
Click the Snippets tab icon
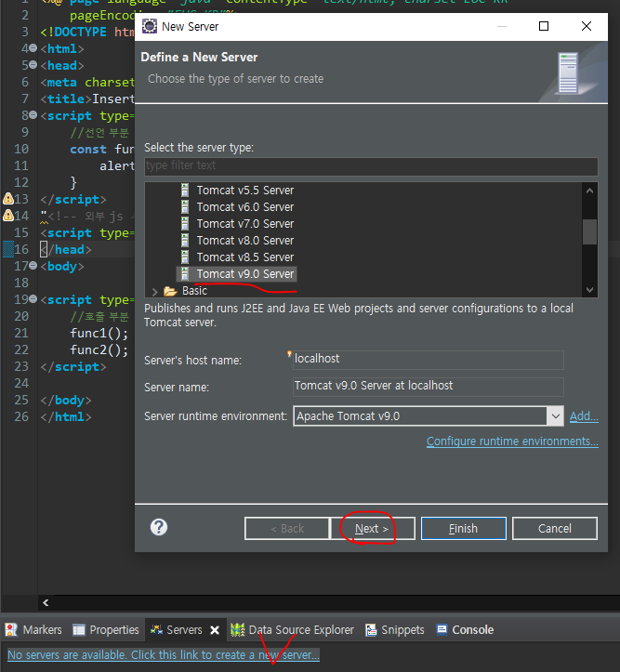click(x=371, y=629)
